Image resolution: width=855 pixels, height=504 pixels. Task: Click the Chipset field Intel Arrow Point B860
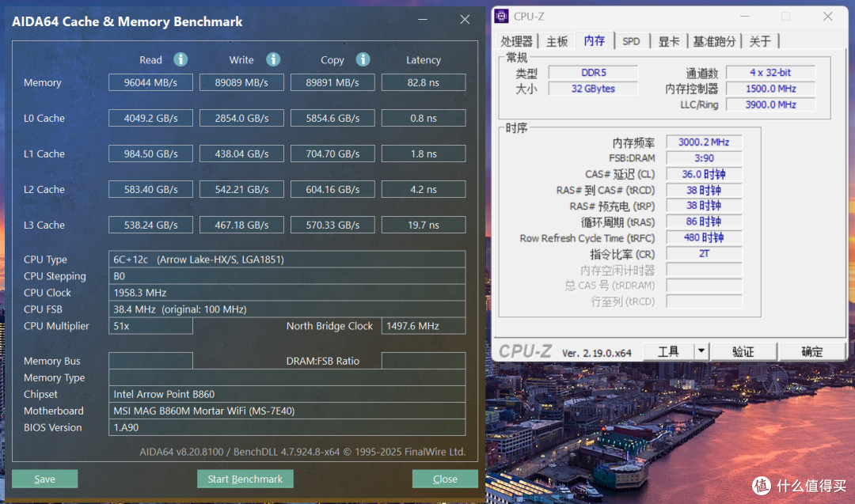tap(287, 394)
